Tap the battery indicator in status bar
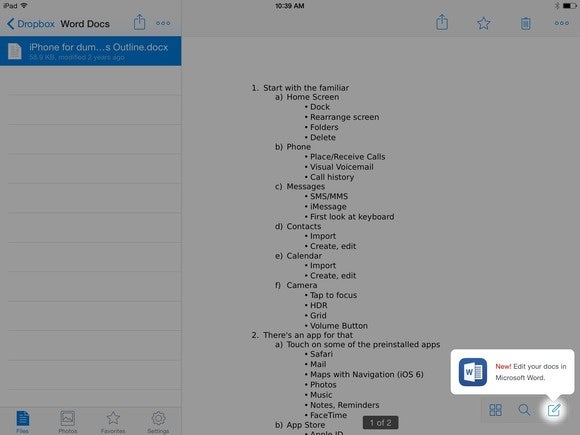Viewport: 580px width, 435px height. [x=570, y=6]
